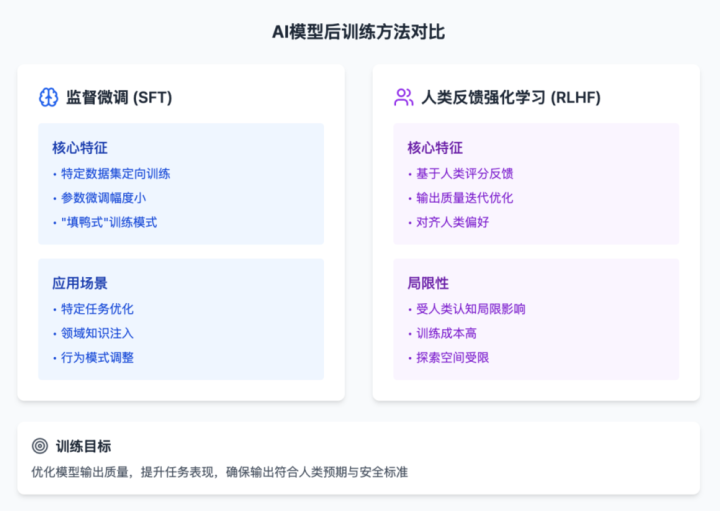Click the target icon next to 训练目标
Screen dimensions: 720x511
[x=40, y=446]
